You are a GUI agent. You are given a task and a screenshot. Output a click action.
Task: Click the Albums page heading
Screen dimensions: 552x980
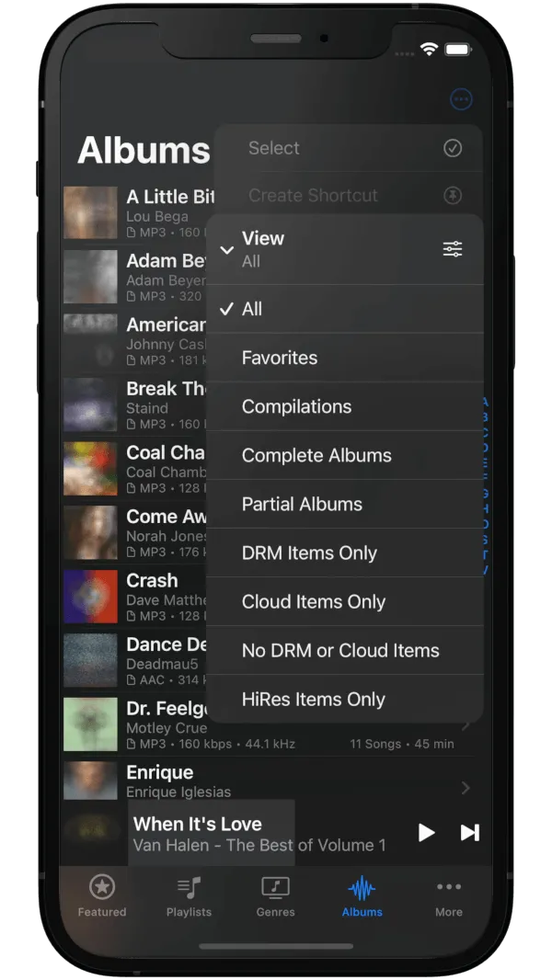coord(144,150)
